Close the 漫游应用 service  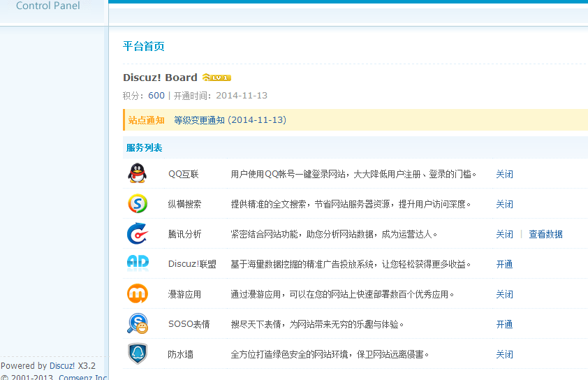coord(504,294)
